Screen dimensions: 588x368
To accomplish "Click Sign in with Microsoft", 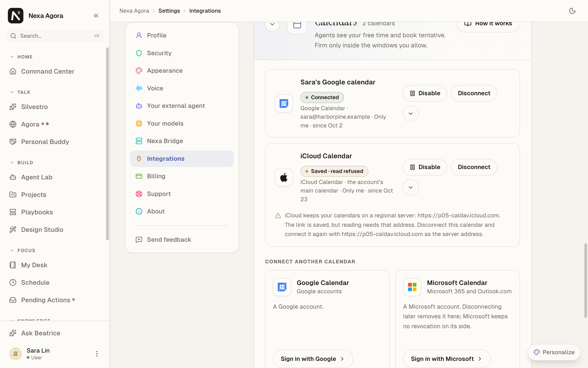I will coord(447,359).
